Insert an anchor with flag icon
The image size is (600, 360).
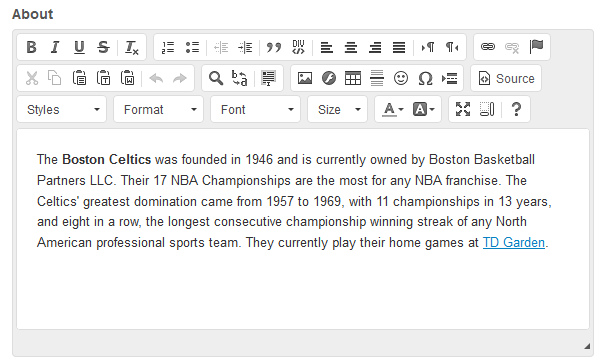[x=536, y=47]
